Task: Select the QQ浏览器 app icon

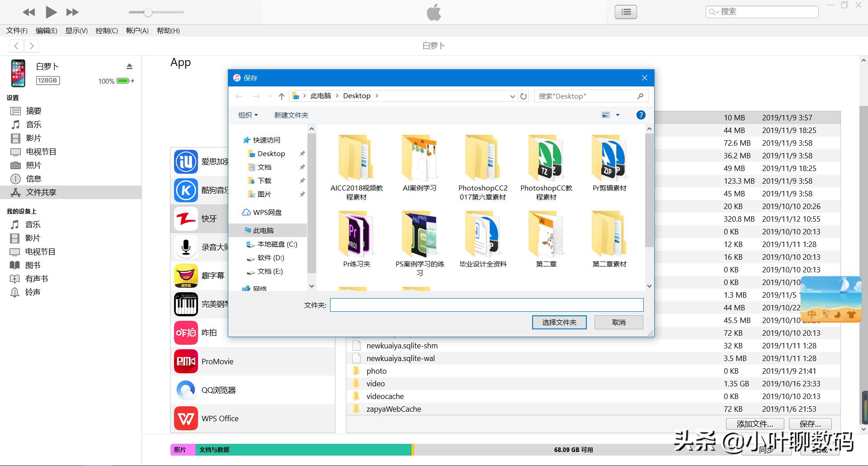Action: click(x=186, y=390)
